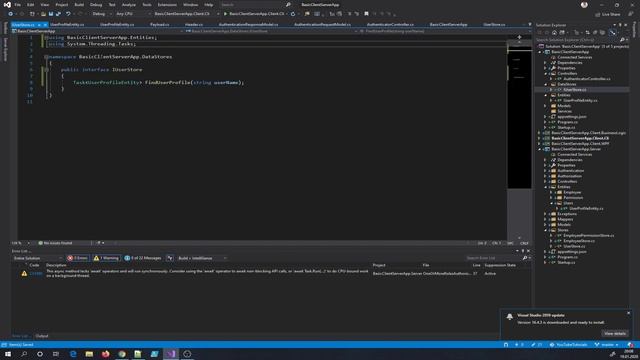Screen dimensions: 640x360
Task: Click the master branch in status bar
Action: pyautogui.click(x=607, y=345)
